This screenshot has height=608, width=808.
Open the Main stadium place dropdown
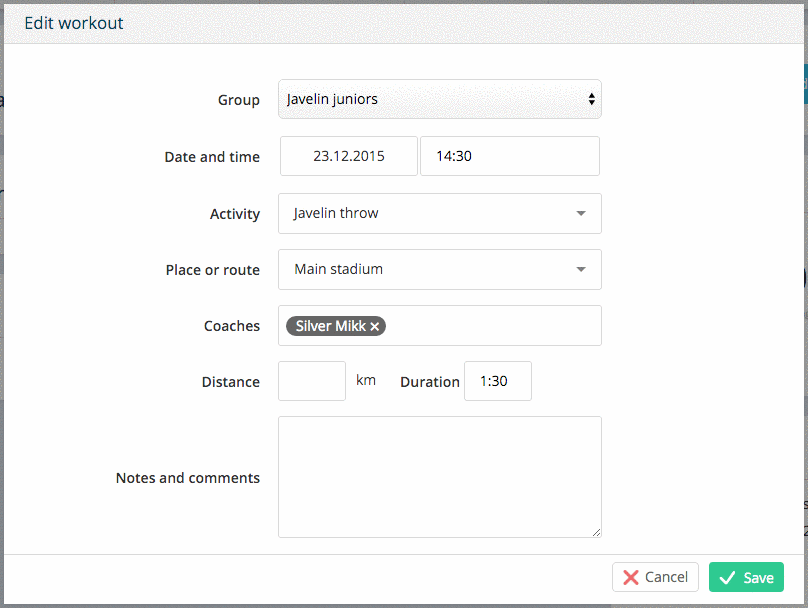440,269
